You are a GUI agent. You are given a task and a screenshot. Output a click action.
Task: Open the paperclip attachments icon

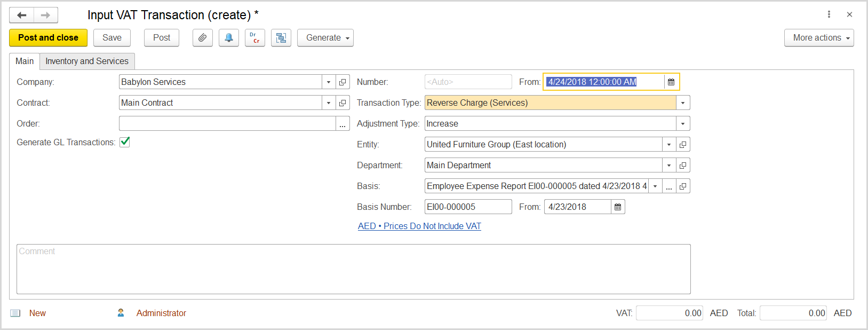point(203,38)
